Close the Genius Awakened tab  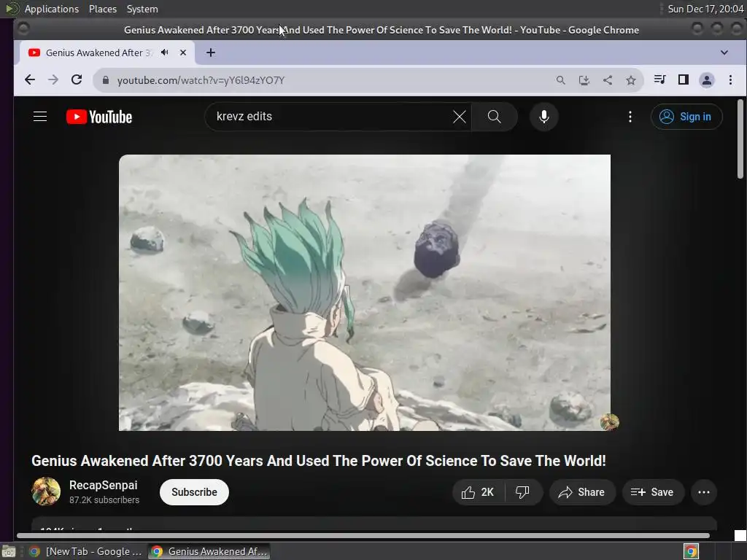pyautogui.click(x=183, y=52)
